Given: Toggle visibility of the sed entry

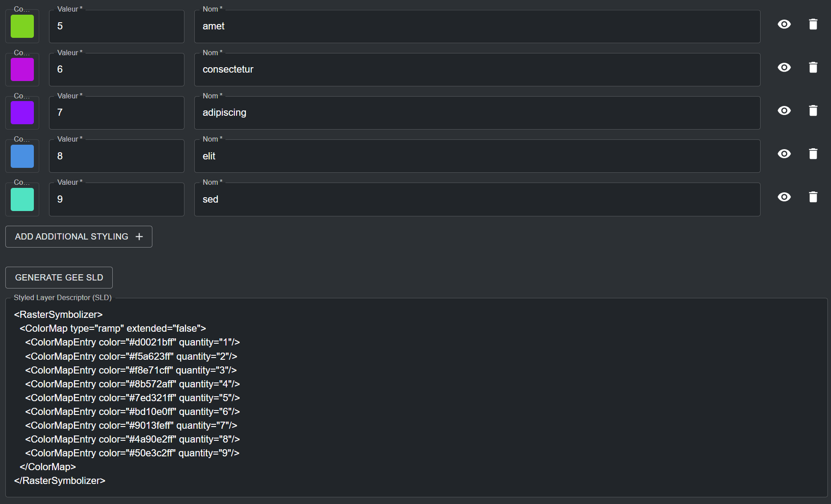Looking at the screenshot, I should [x=784, y=197].
